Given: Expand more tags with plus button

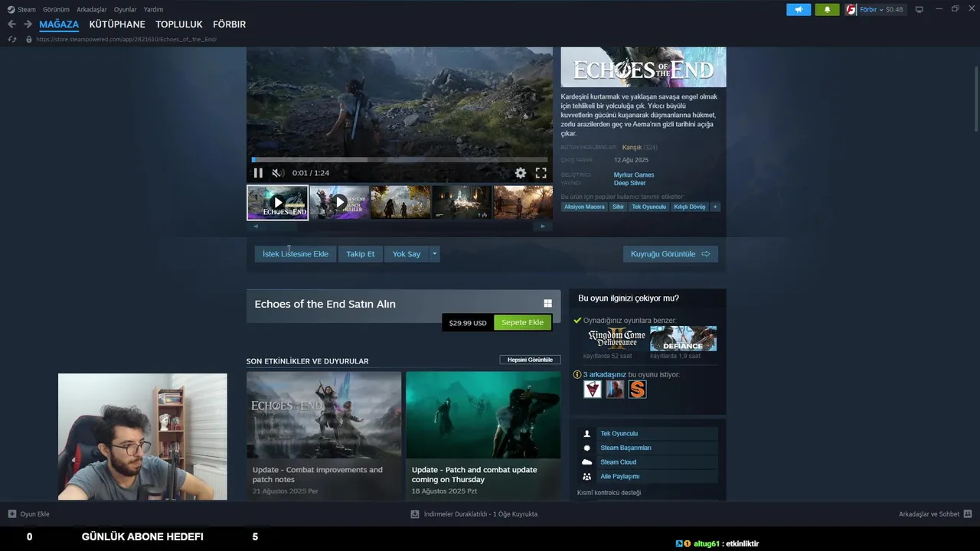Looking at the screenshot, I should click(x=715, y=207).
